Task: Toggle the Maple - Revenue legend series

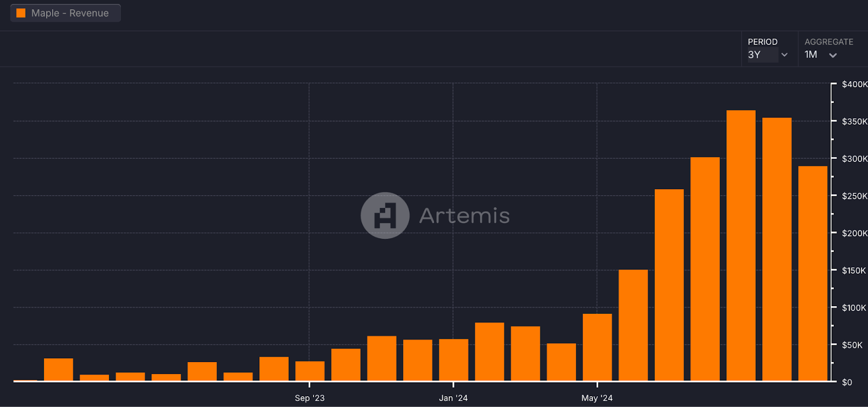Action: (66, 13)
